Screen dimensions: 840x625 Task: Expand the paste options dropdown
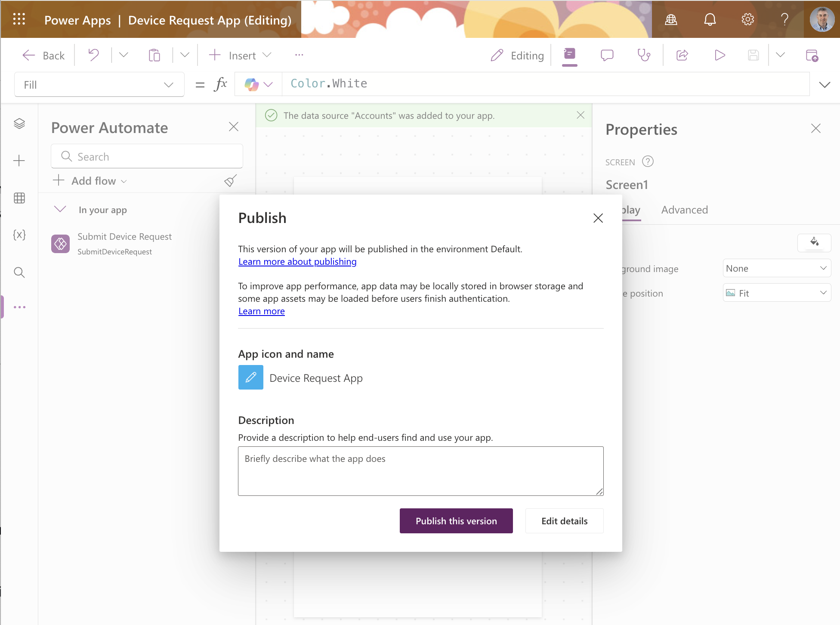click(185, 55)
